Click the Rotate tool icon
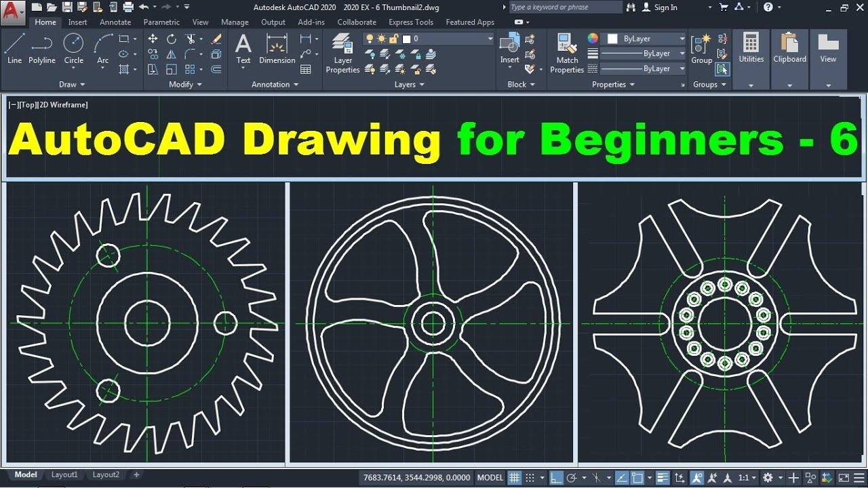Viewport: 868px width, 488px height. [172, 39]
